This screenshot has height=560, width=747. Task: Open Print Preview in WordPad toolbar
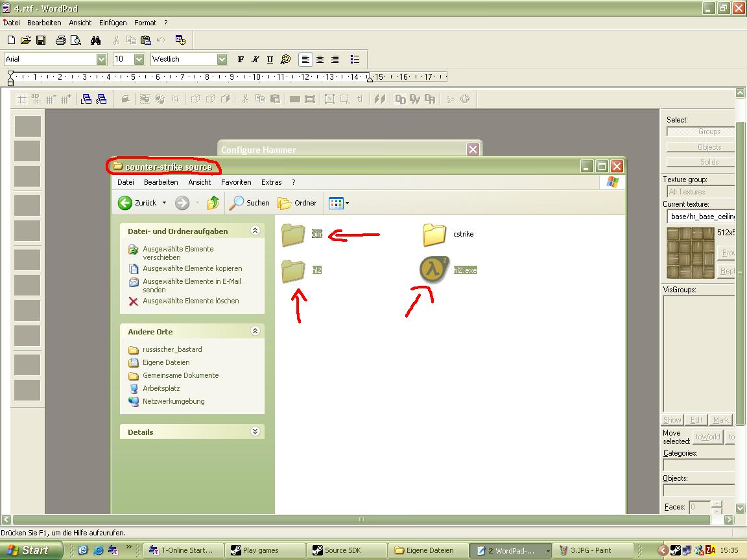pyautogui.click(x=76, y=40)
